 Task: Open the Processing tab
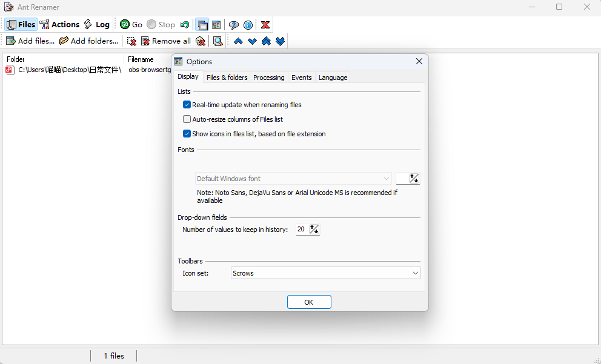point(268,78)
